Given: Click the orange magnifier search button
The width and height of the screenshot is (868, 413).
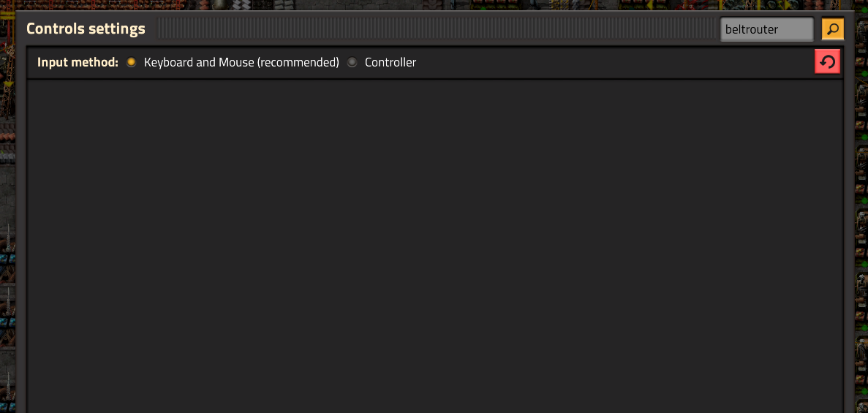Looking at the screenshot, I should (833, 29).
